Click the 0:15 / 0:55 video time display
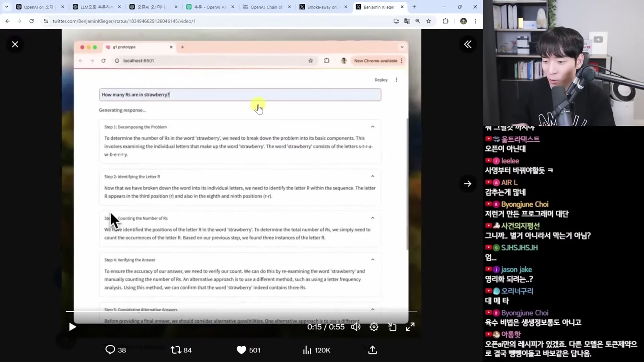Screen dimensions: 644x362 (326, 327)
